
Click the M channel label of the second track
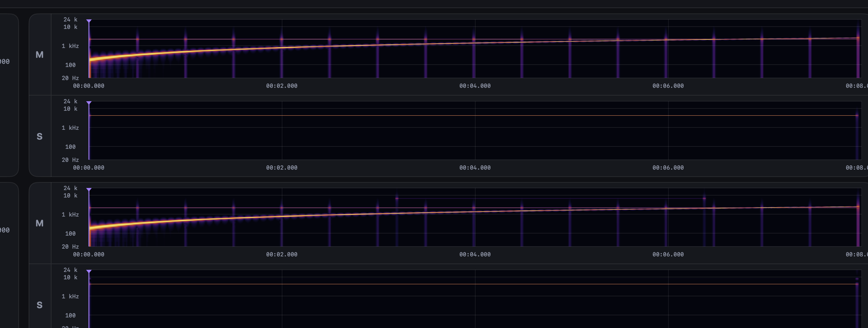click(x=40, y=223)
